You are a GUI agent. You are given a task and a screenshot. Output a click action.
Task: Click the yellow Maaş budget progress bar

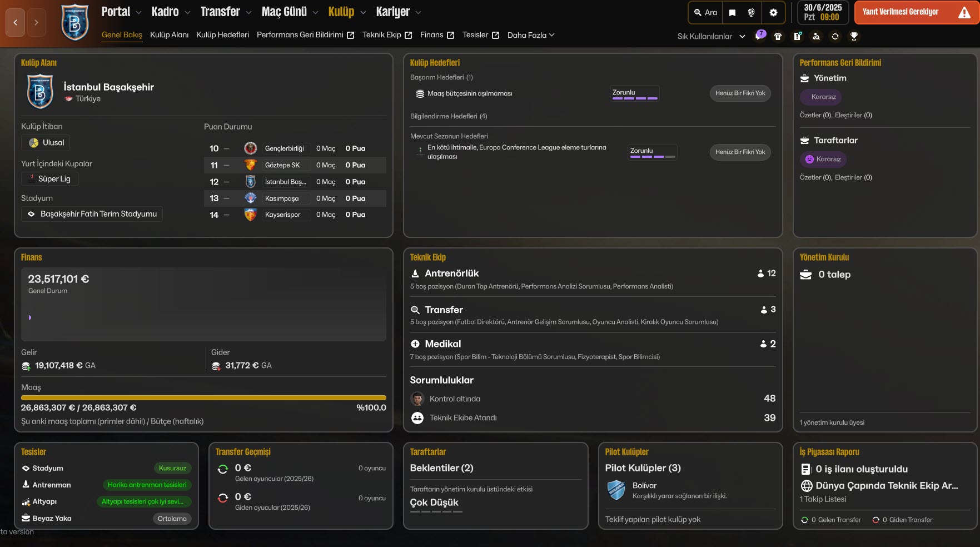203,398
